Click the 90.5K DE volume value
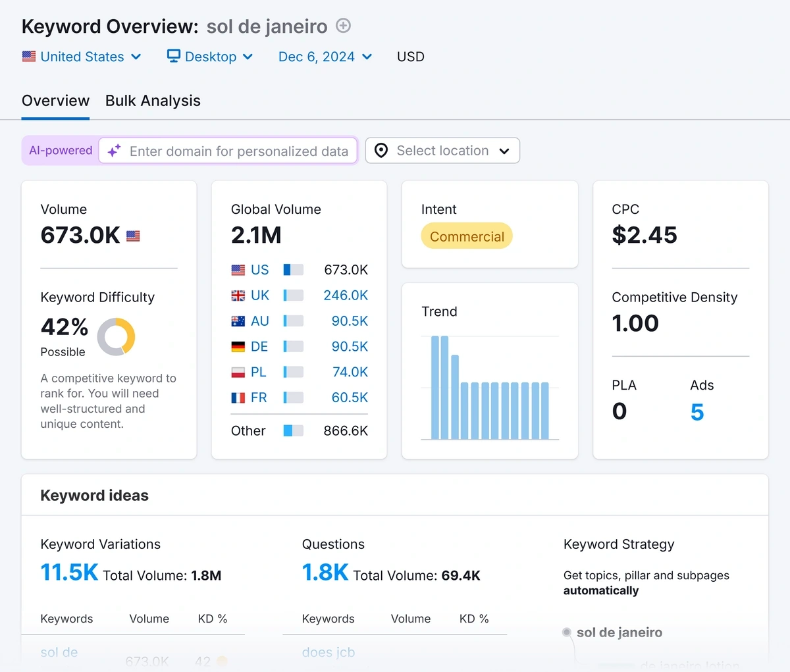This screenshot has width=790, height=672. pyautogui.click(x=350, y=346)
